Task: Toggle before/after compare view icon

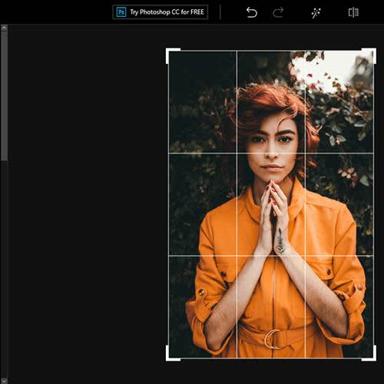Action: [353, 13]
